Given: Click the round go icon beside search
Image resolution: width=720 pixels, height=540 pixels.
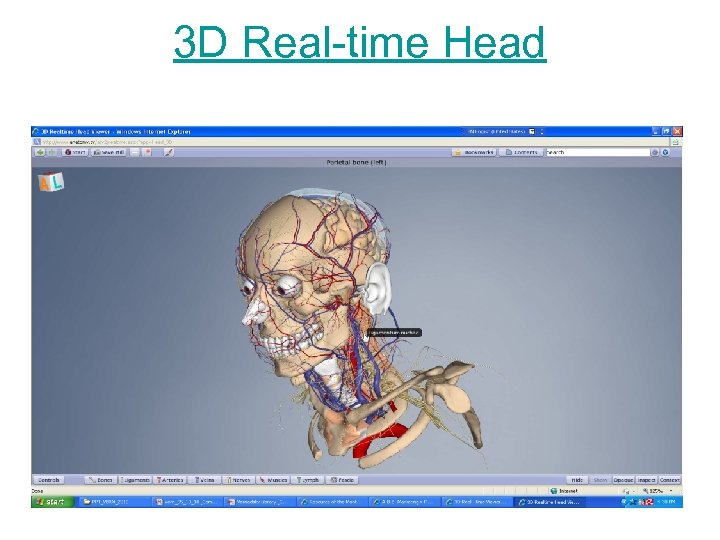Looking at the screenshot, I should point(655,152).
